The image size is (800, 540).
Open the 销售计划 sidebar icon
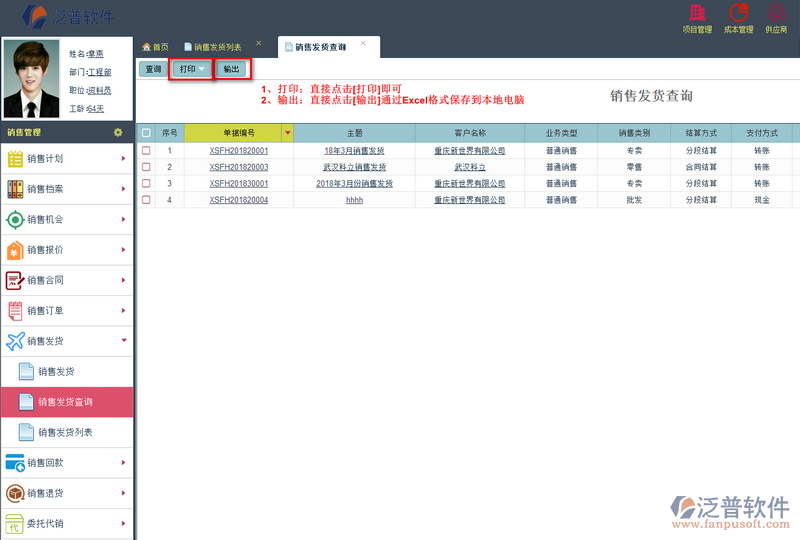click(x=15, y=158)
